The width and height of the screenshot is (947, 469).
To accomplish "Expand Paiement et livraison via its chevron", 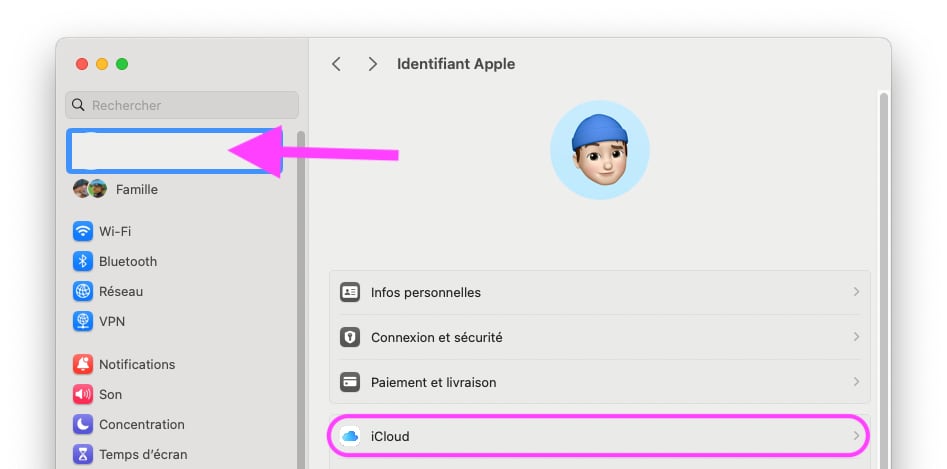I will [856, 382].
